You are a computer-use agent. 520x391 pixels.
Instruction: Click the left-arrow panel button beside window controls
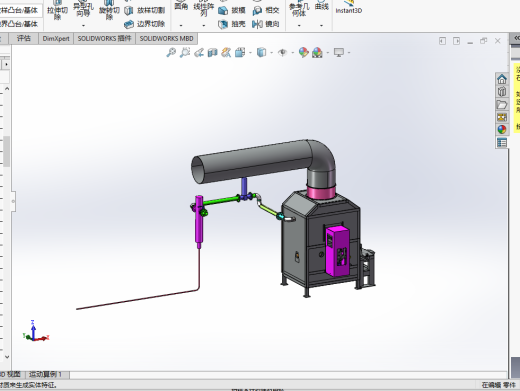[x=442, y=41]
